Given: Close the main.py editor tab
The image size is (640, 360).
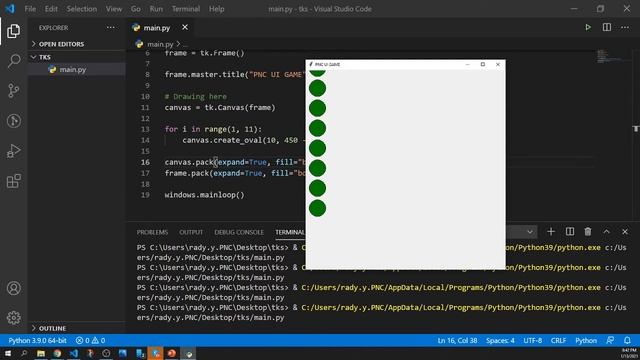Looking at the screenshot, I should coord(185,27).
